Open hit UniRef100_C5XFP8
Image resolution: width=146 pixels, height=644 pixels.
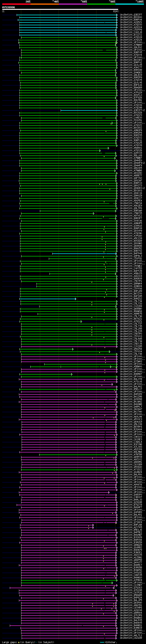click(131, 30)
